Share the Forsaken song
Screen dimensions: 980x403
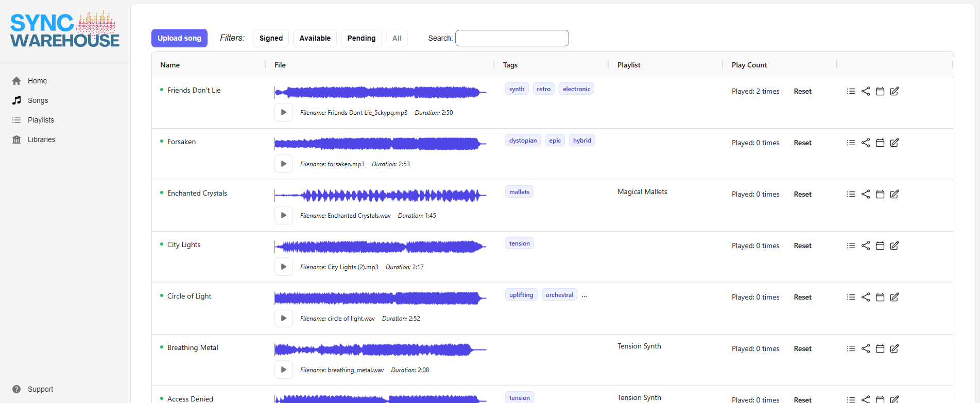pos(866,143)
